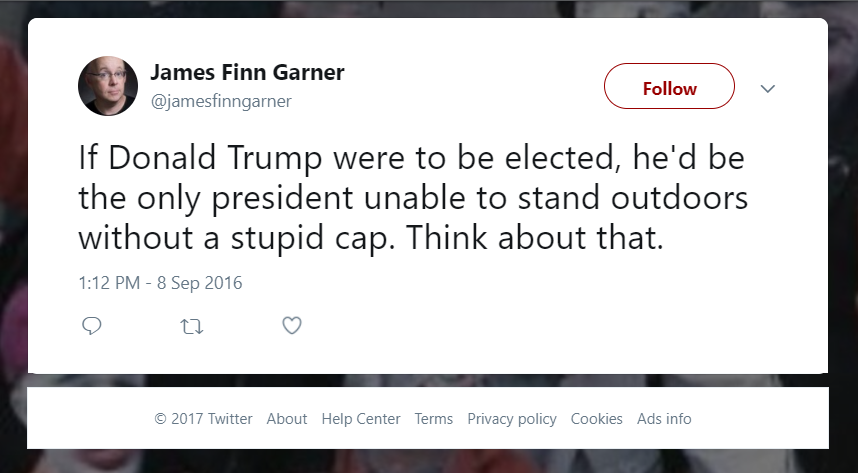Viewport: 858px width, 473px height.
Task: Reply to the tweet via speech bubble icon
Action: coord(92,325)
